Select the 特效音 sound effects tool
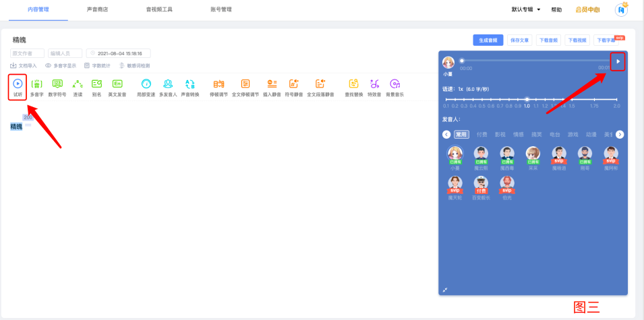This screenshot has height=320, width=644. 374,84
